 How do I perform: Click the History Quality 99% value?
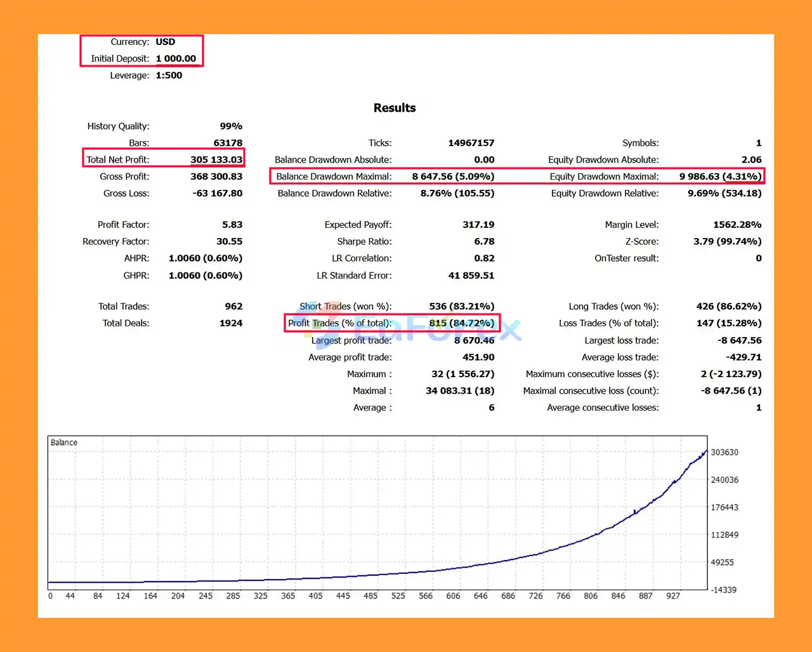tap(232, 126)
